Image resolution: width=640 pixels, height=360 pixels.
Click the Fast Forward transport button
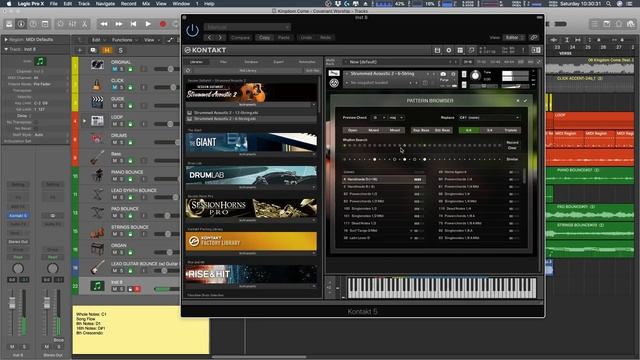[119, 24]
